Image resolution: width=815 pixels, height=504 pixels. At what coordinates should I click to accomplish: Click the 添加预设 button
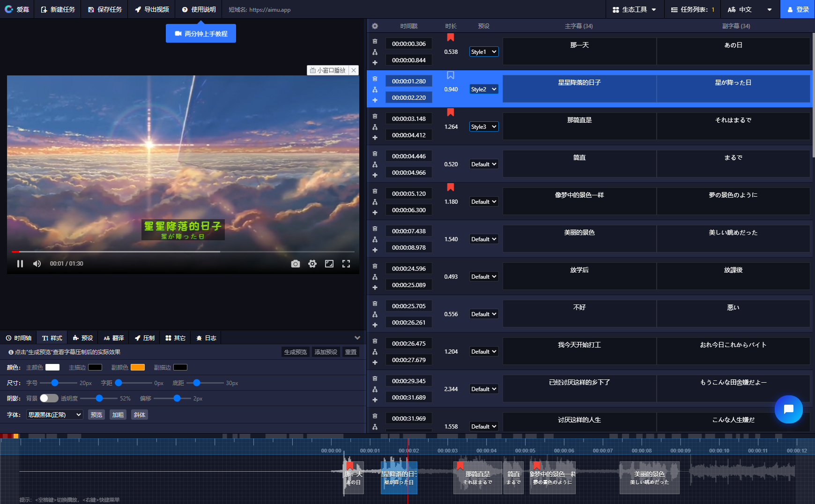(326, 352)
